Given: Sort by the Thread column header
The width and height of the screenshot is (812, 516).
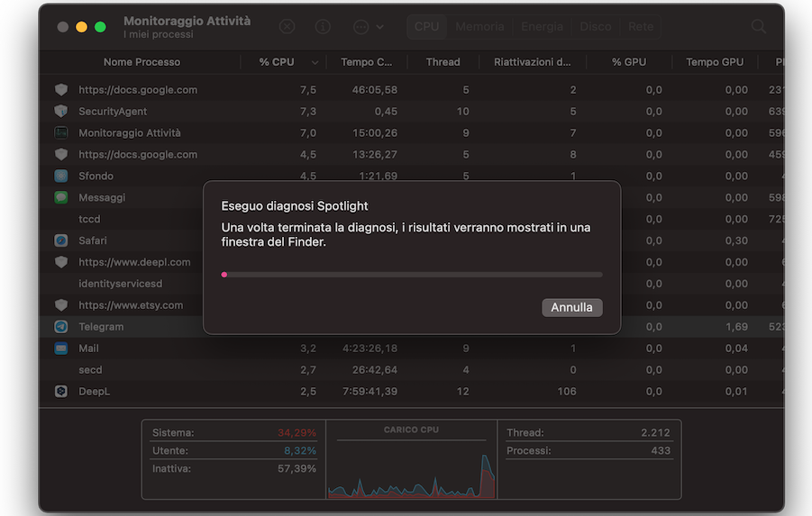Looking at the screenshot, I should point(442,62).
